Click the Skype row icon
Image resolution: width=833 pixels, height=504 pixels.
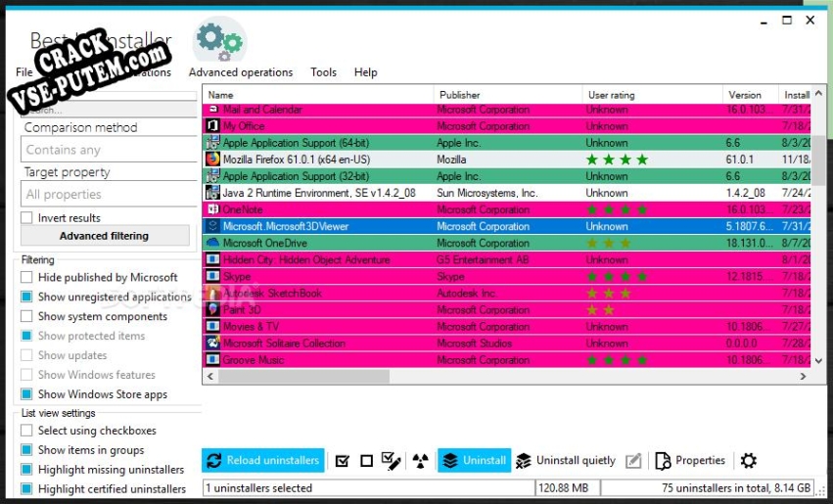pyautogui.click(x=212, y=276)
